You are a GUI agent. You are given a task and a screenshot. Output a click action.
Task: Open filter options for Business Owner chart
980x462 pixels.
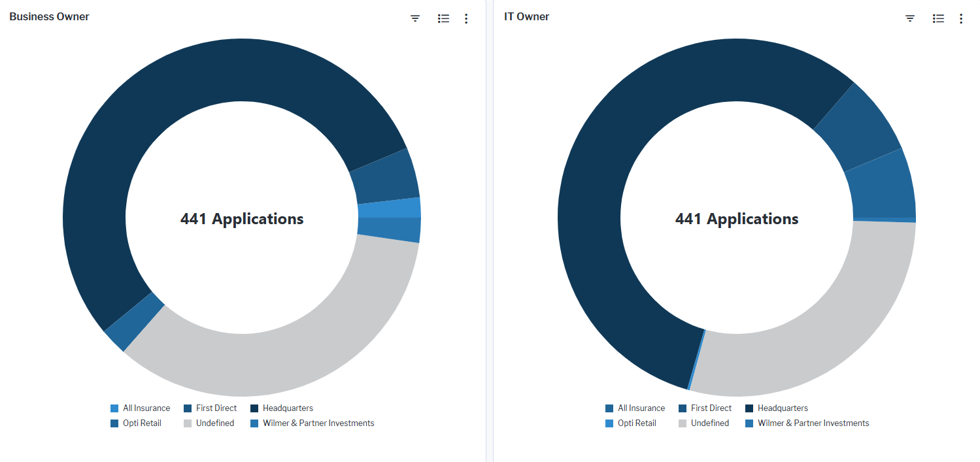click(x=415, y=18)
